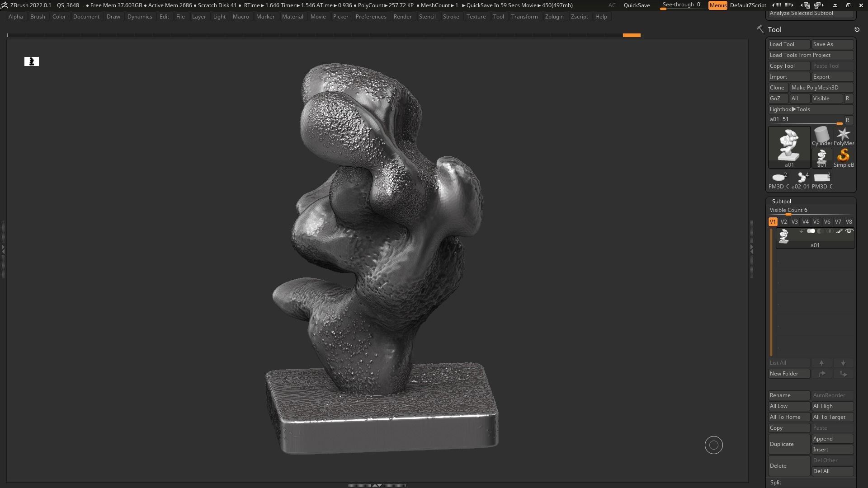
Task: Pick the small a01 tool thumbnail
Action: [822, 158]
